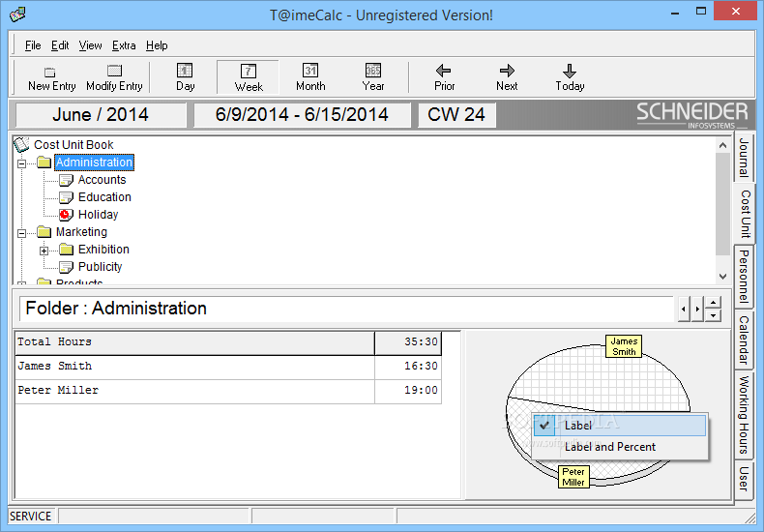The width and height of the screenshot is (764, 532).
Task: Select Publicity in the tree
Action: tap(100, 267)
